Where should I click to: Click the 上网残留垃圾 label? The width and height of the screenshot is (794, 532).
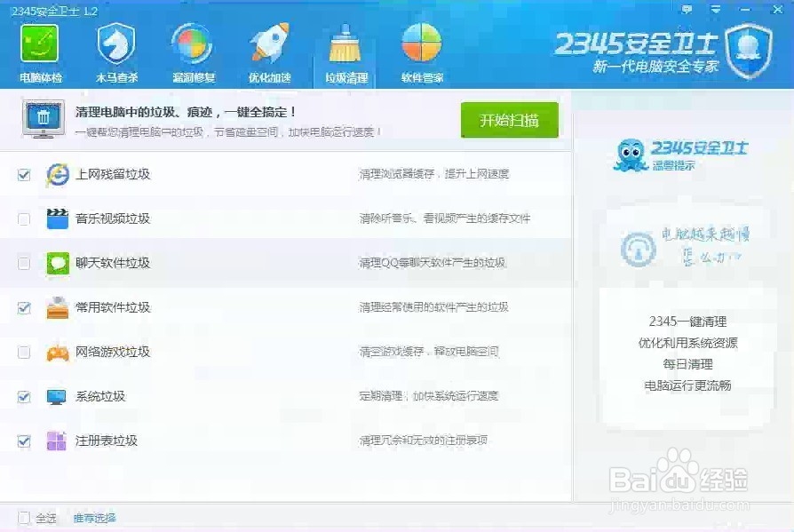click(113, 174)
